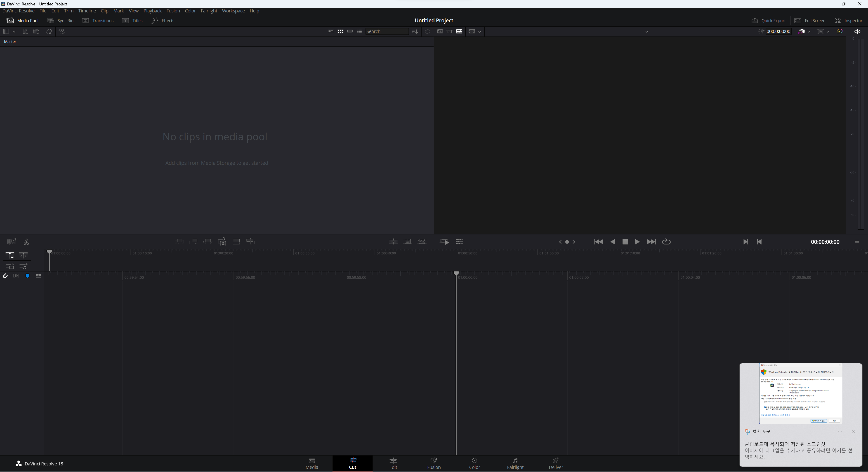This screenshot has height=472, width=868.
Task: Click the media pool Search field
Action: pos(387,31)
